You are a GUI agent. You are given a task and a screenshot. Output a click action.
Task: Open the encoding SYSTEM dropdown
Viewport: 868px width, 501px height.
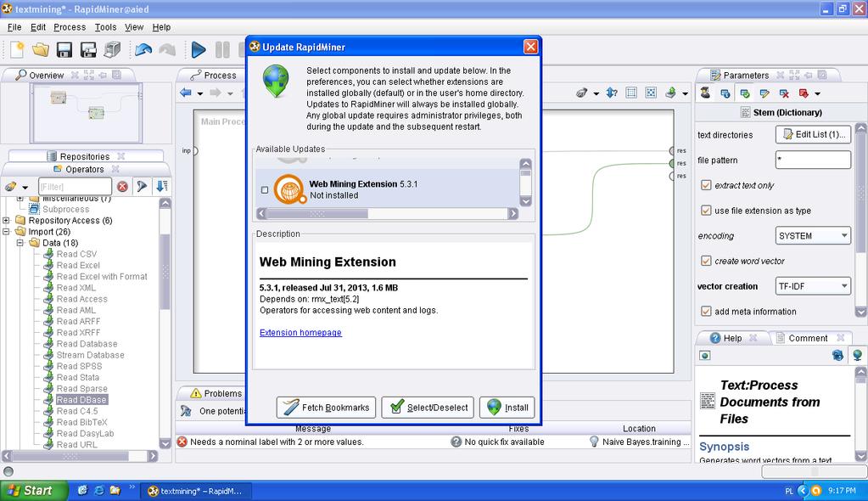point(813,235)
